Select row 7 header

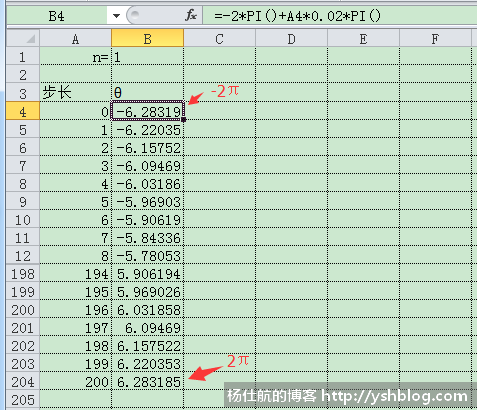point(23,165)
